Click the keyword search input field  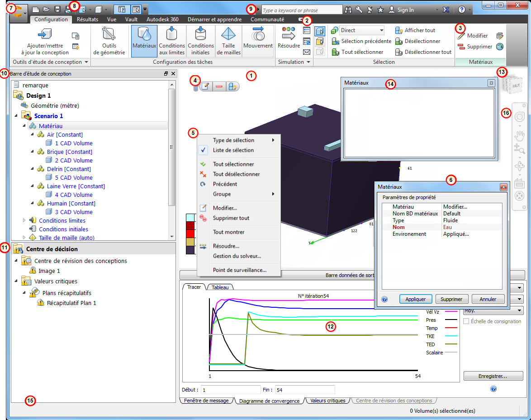(x=302, y=10)
